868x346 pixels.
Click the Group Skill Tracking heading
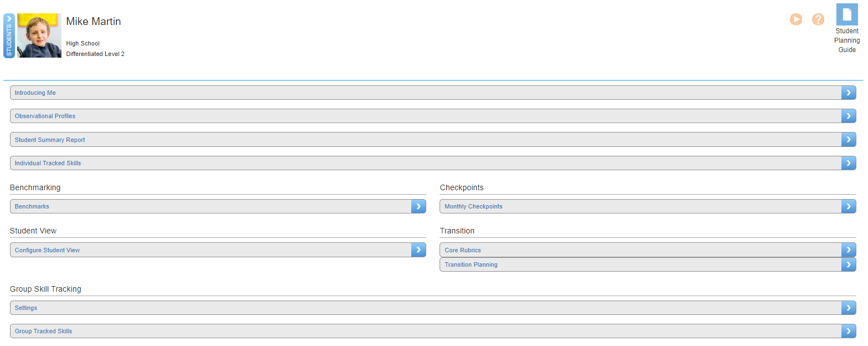45,289
